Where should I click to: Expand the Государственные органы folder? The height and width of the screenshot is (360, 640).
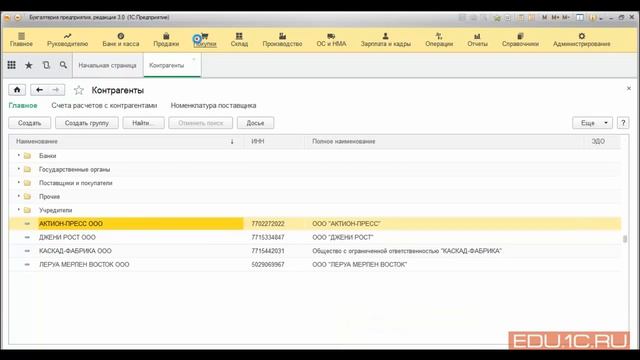click(18, 169)
